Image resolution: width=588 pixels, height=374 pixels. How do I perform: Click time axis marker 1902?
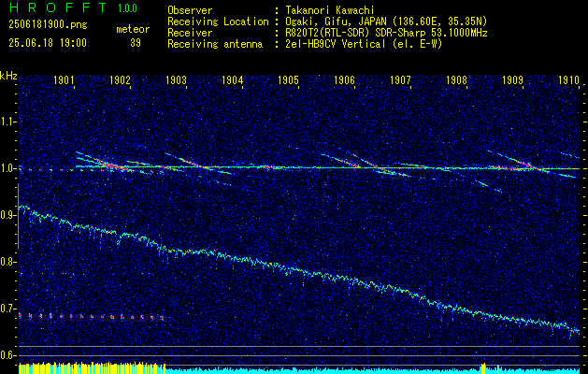tap(120, 80)
